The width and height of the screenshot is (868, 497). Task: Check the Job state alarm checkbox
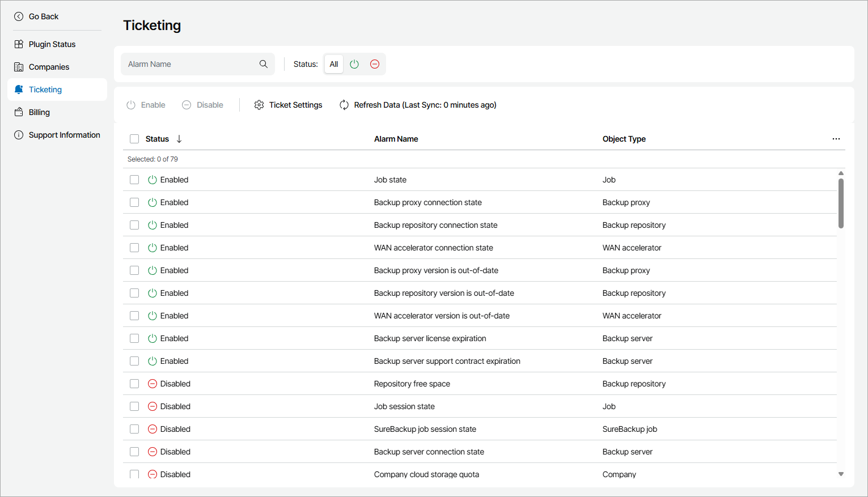134,180
